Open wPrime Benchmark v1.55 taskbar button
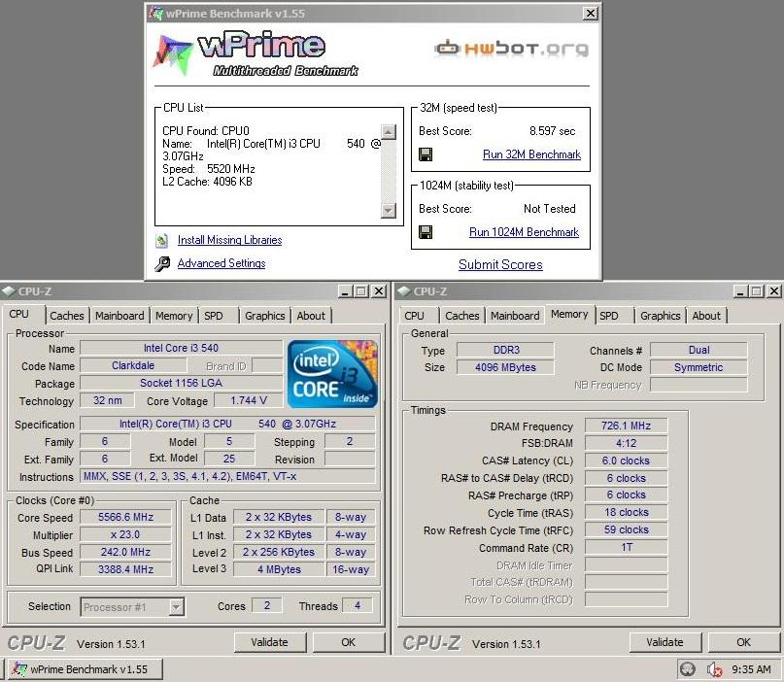This screenshot has height=682, width=784. (85, 669)
